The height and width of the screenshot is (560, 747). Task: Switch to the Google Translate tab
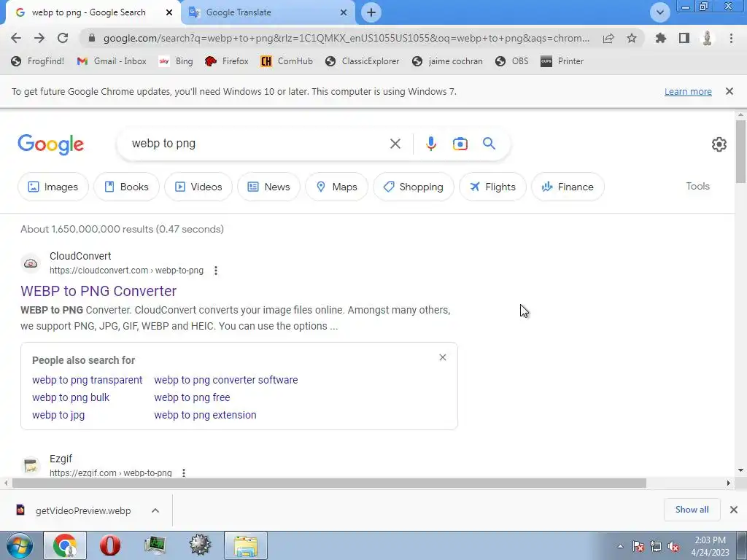pyautogui.click(x=268, y=12)
